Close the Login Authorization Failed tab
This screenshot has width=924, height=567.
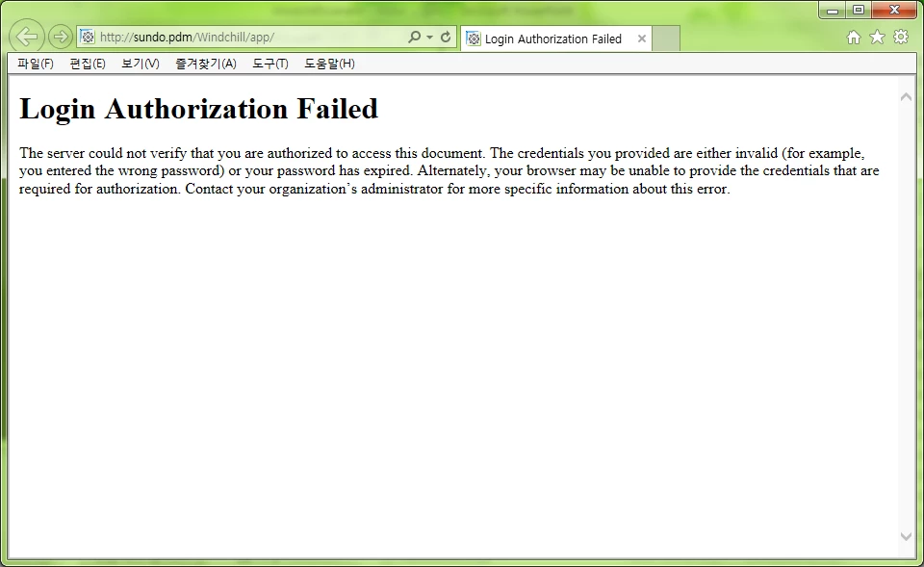[642, 39]
